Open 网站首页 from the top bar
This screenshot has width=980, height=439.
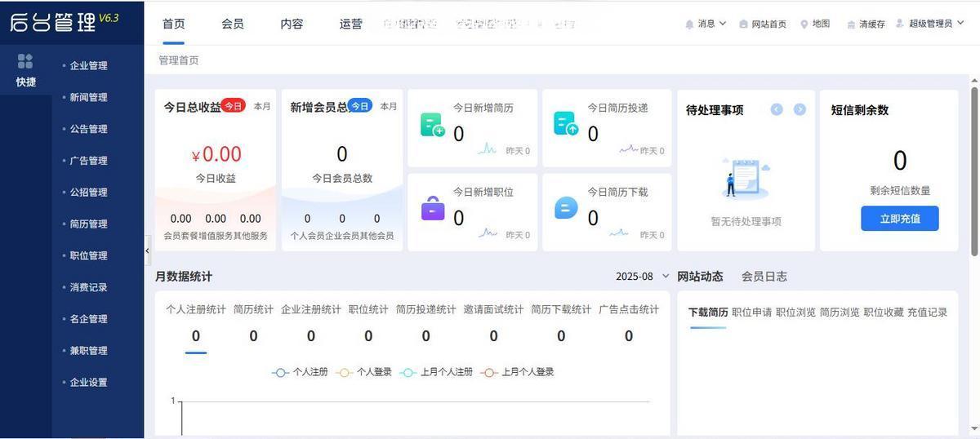(763, 24)
